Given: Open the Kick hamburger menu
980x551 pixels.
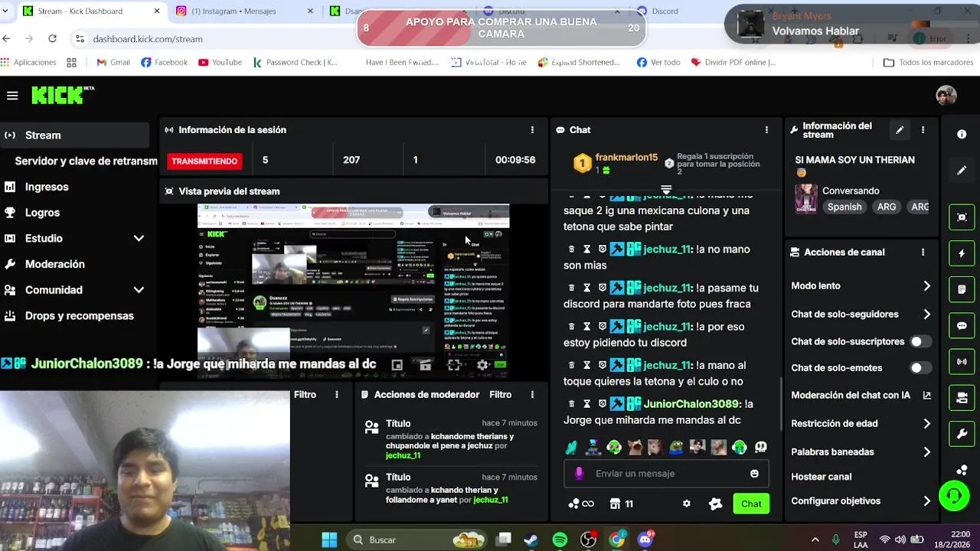Looking at the screenshot, I should [x=12, y=96].
